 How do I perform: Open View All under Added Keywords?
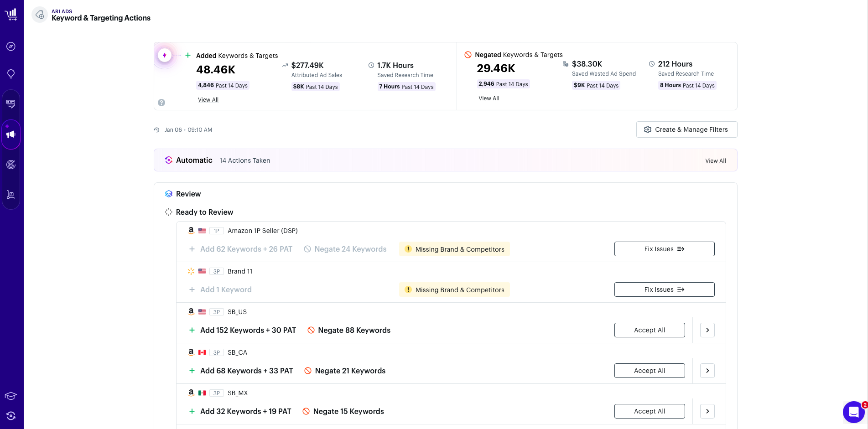(208, 100)
